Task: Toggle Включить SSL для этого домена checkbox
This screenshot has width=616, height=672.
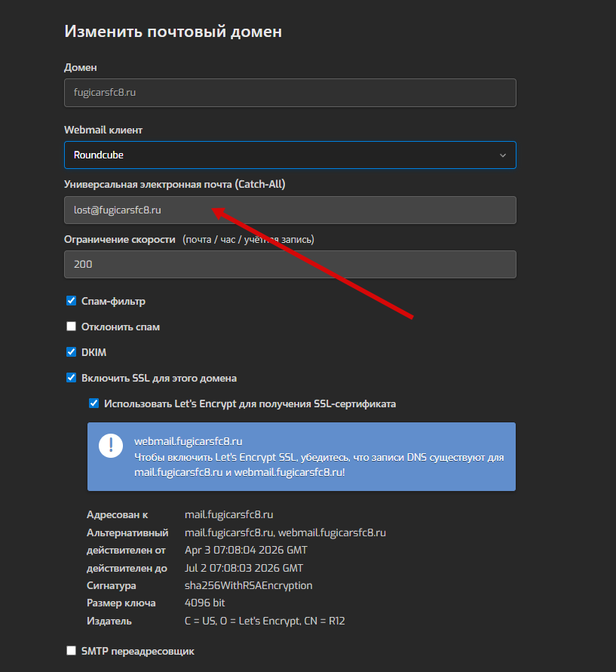Action: click(72, 378)
